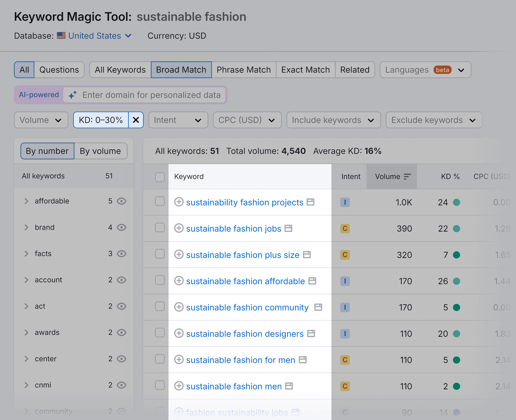516x420 pixels.
Task: Toggle eye icon for 'facts' group
Action: point(122,254)
